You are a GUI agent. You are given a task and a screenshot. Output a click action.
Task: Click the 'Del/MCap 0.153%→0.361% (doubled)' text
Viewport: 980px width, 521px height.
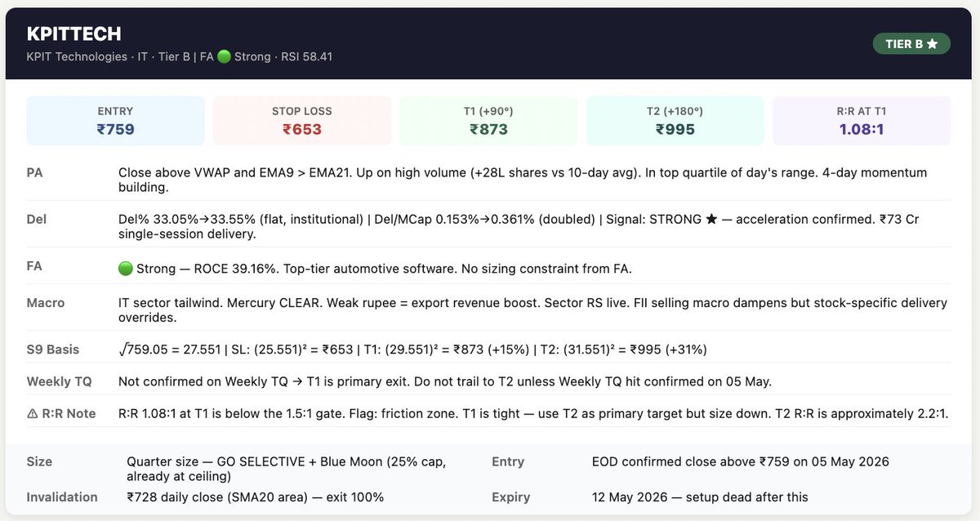[486, 220]
